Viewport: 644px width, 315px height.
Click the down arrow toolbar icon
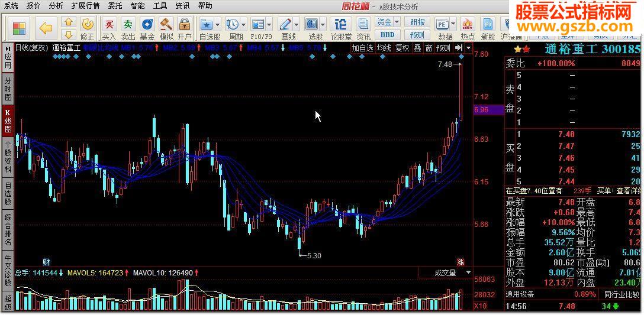click(69, 34)
